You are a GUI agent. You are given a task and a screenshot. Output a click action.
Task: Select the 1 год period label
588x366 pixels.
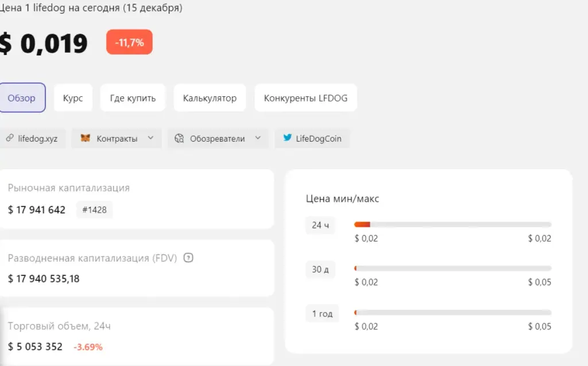tap(322, 314)
